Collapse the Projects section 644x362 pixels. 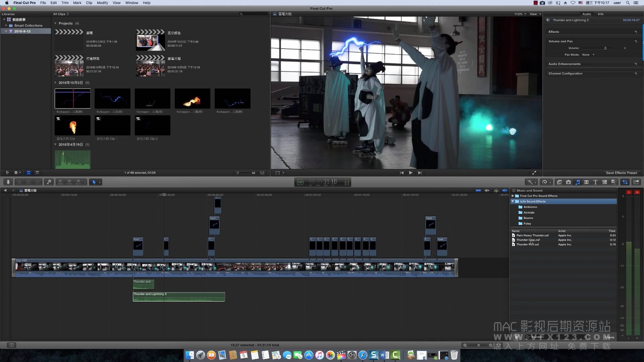coord(55,23)
